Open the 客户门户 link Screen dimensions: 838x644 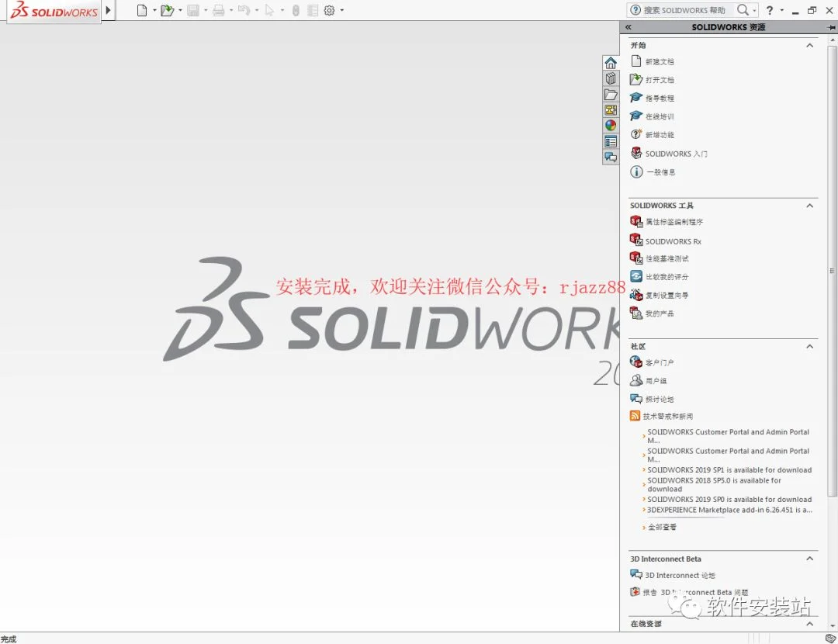pyautogui.click(x=660, y=362)
